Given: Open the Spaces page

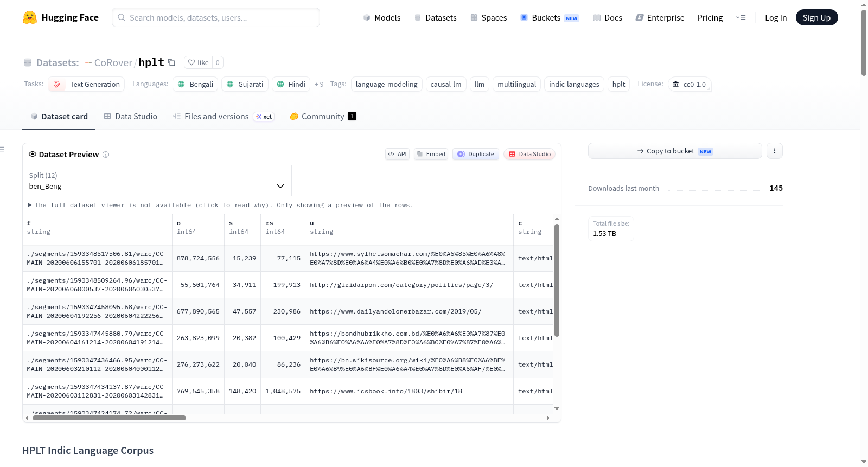Looking at the screenshot, I should click(488, 17).
